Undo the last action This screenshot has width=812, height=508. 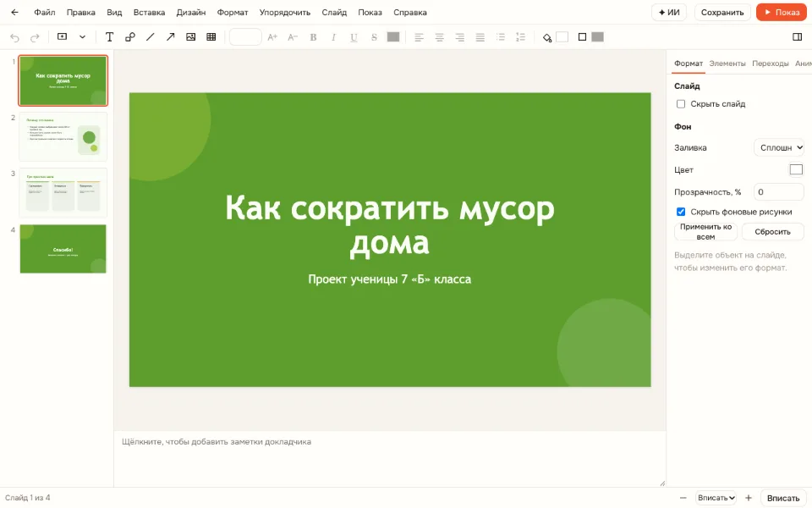point(14,37)
